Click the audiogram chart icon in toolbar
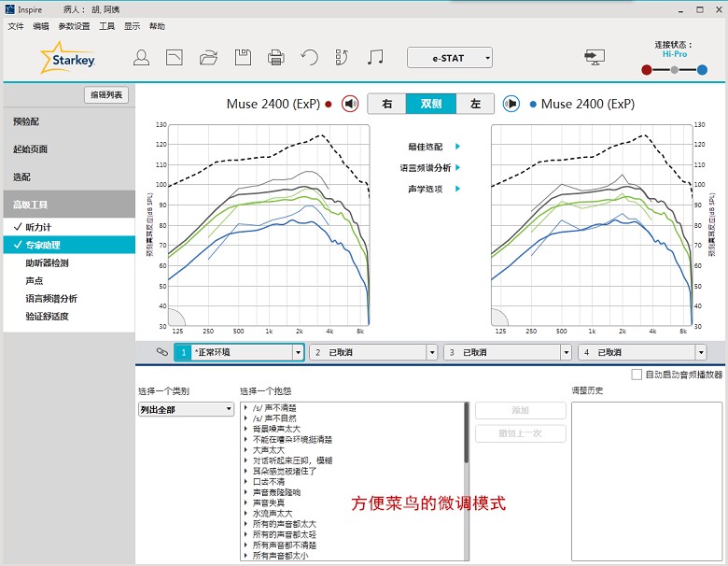728x566 pixels. point(175,58)
